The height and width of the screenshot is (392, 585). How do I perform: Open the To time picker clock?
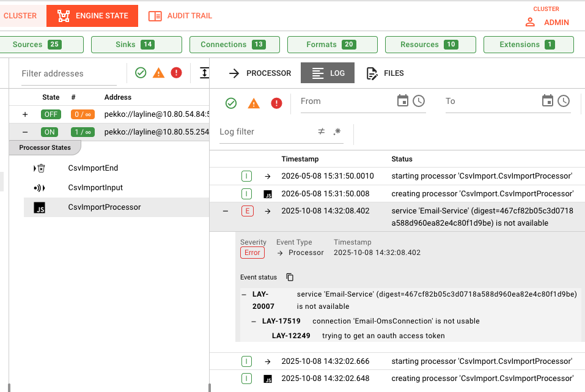pos(564,101)
